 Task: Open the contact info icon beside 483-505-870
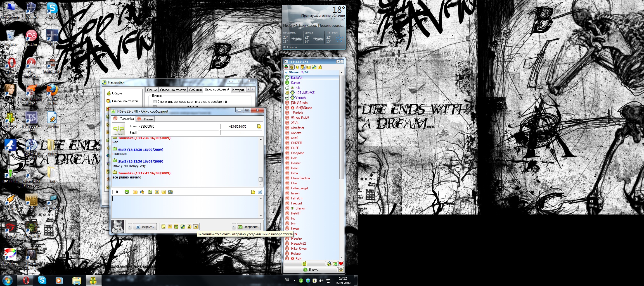(x=259, y=126)
